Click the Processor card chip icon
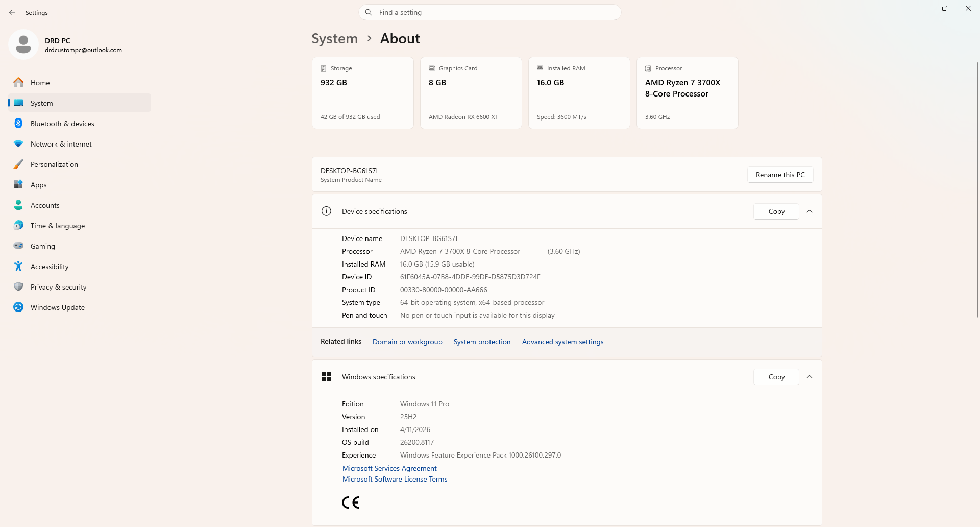 click(648, 68)
